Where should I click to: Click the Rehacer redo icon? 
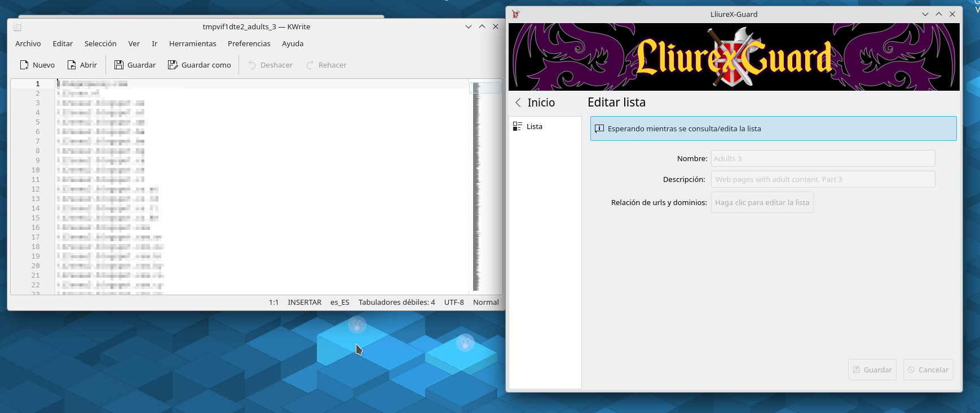pyautogui.click(x=310, y=65)
